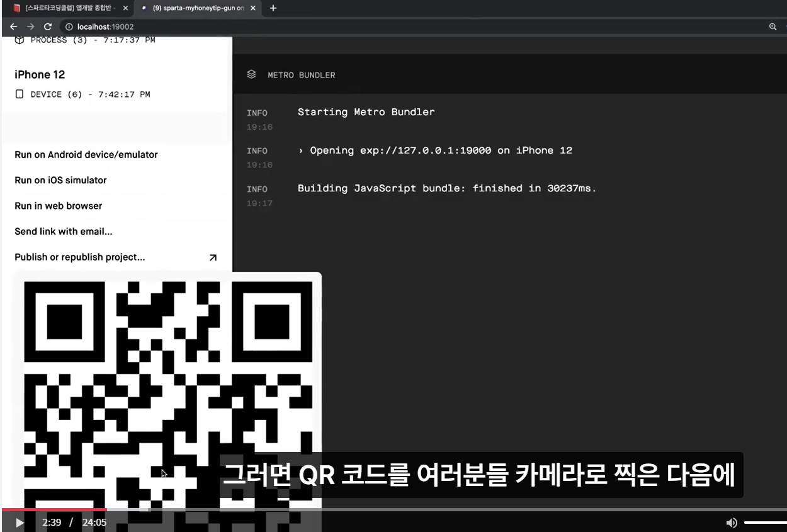This screenshot has height=532, width=787.
Task: Open DEVICE (6) - 7:42:17 PM log
Action: tap(82, 94)
